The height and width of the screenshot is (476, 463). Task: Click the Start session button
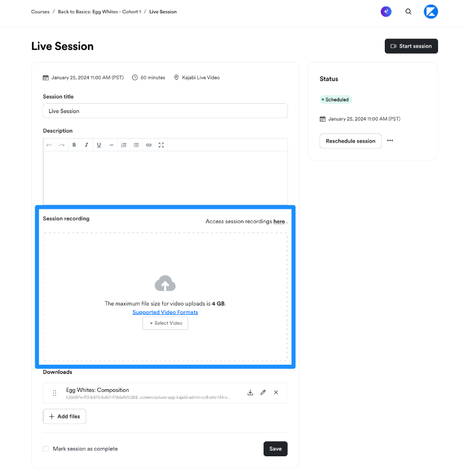[x=411, y=46]
